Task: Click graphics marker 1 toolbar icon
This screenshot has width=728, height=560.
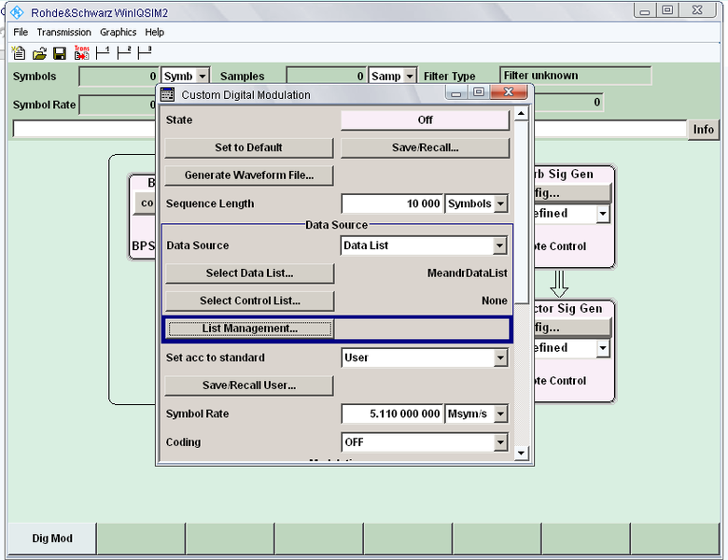Action: pos(103,53)
